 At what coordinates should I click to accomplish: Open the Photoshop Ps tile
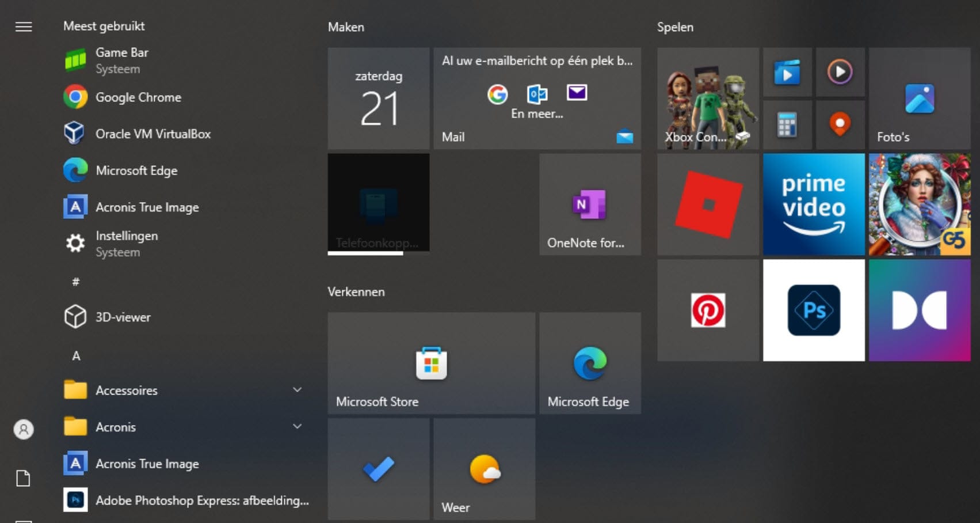pyautogui.click(x=814, y=310)
